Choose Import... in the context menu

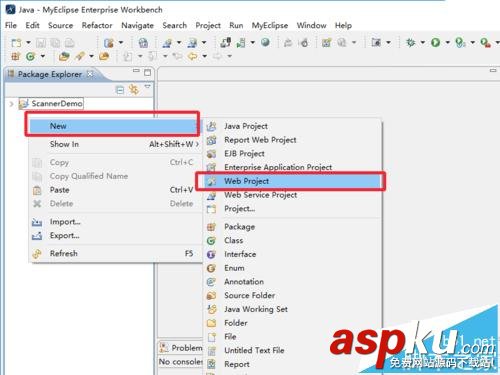[x=115, y=222]
